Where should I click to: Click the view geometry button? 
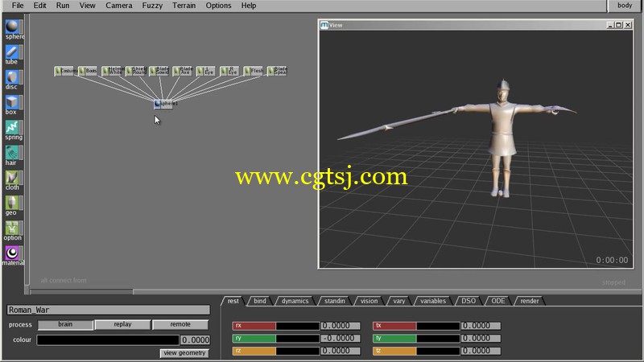click(184, 353)
